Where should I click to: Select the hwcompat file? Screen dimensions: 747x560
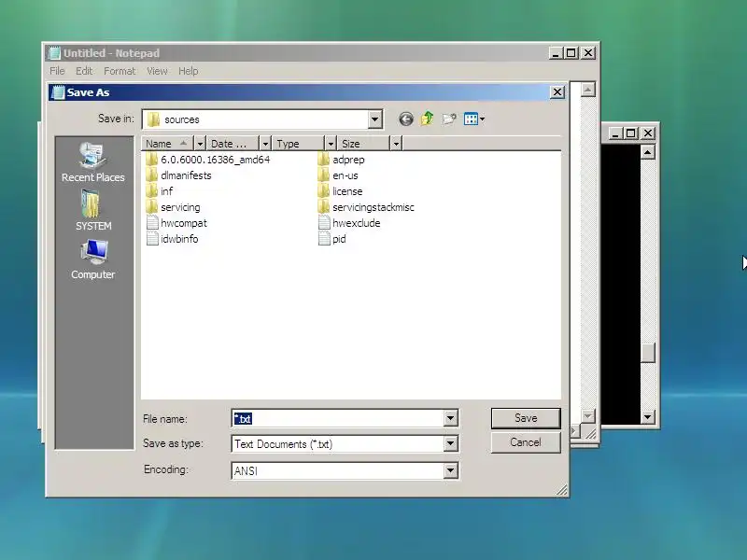176,223
